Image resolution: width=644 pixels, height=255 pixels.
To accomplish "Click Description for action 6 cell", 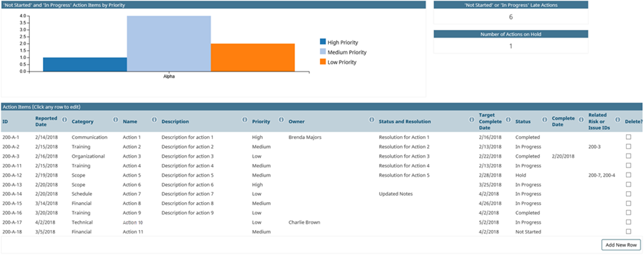I will [188, 184].
